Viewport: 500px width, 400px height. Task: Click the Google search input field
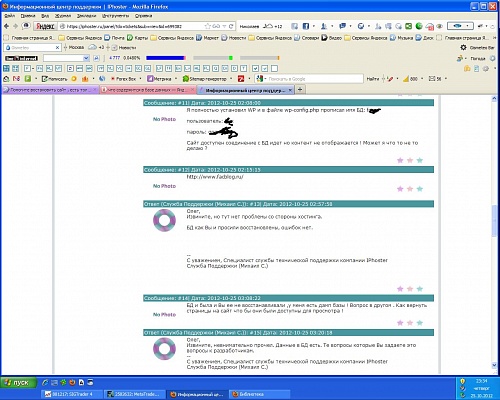315,79
